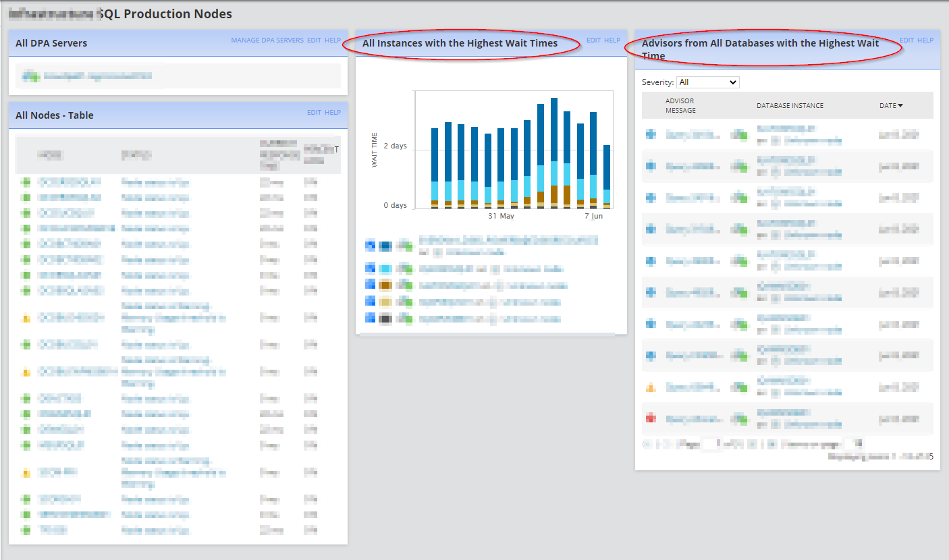This screenshot has height=560, width=949.
Task: Click Advisors from All Databases panel title
Action: coord(761,49)
